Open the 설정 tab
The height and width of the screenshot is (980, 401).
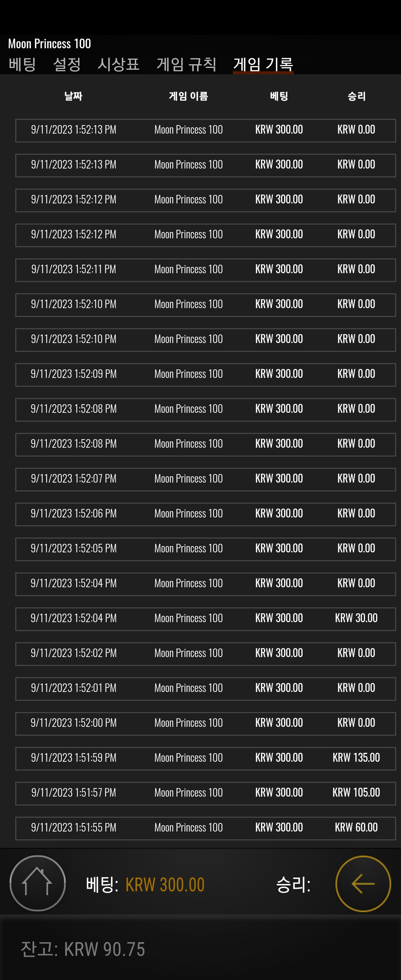click(66, 64)
